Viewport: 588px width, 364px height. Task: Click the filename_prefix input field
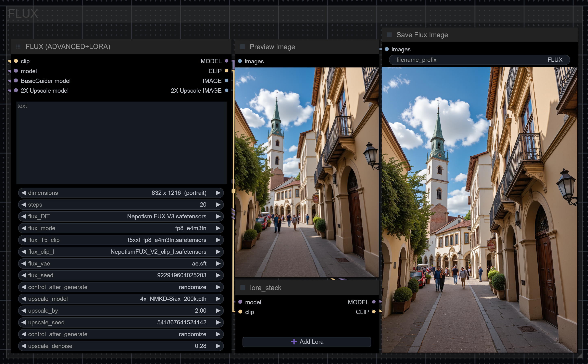coord(479,60)
